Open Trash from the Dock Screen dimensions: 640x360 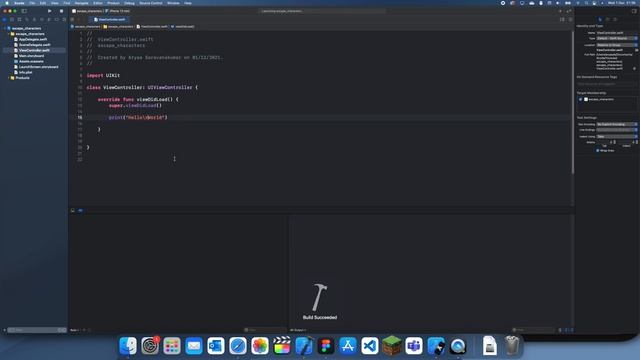coord(512,346)
